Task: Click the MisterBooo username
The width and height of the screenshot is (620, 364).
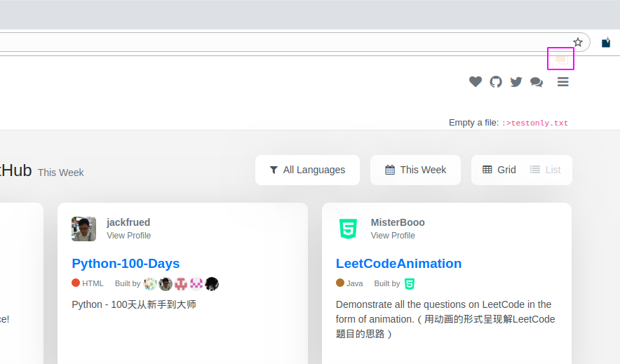Action: [x=398, y=222]
